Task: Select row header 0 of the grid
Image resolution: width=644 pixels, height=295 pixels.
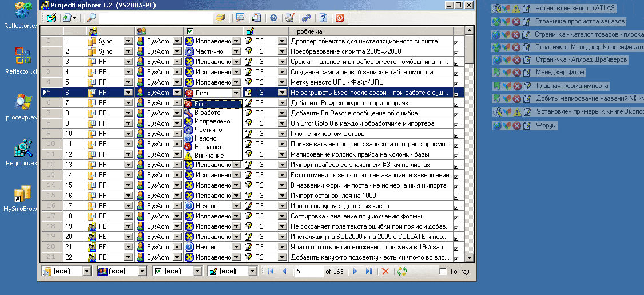Action: [x=51, y=41]
